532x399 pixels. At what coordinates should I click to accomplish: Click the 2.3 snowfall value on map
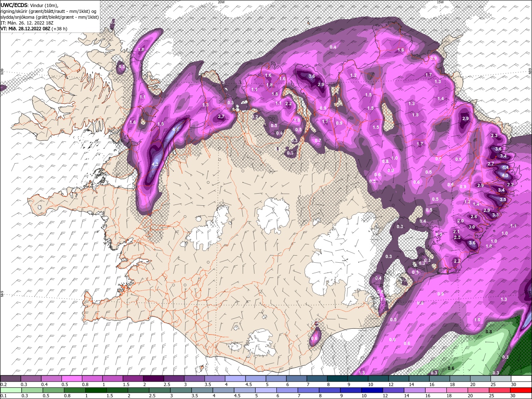coord(494,135)
